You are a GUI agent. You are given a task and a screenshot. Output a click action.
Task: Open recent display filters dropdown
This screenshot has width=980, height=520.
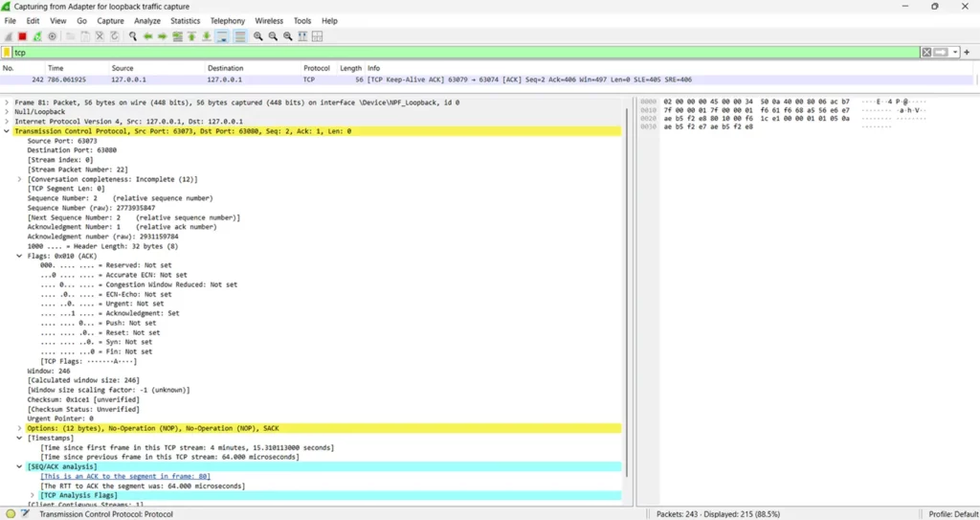click(x=955, y=53)
